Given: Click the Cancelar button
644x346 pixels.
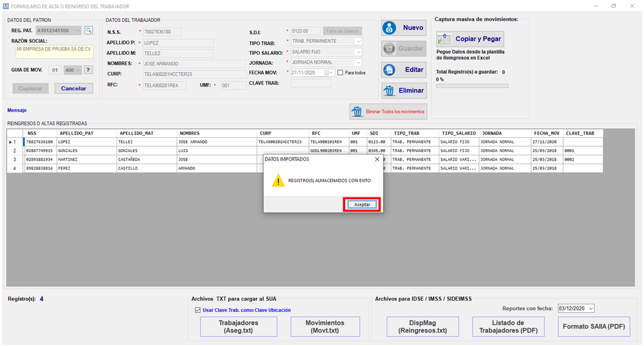Looking at the screenshot, I should coord(74,88).
